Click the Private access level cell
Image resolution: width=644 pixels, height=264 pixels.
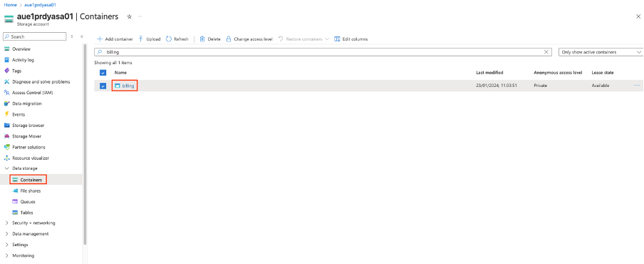pos(540,86)
